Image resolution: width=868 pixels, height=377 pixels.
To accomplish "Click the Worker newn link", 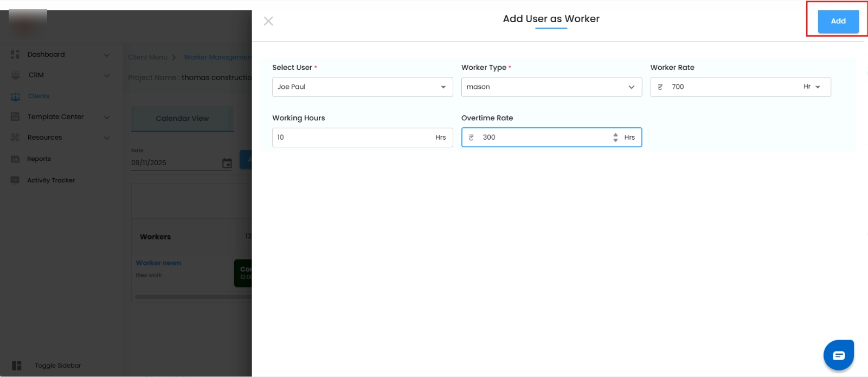I will pos(158,263).
